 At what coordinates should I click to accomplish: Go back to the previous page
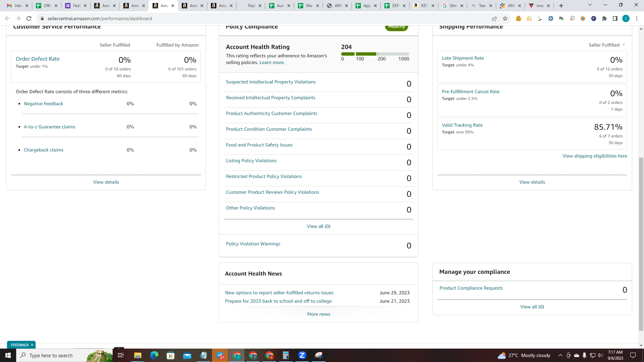(7, 18)
